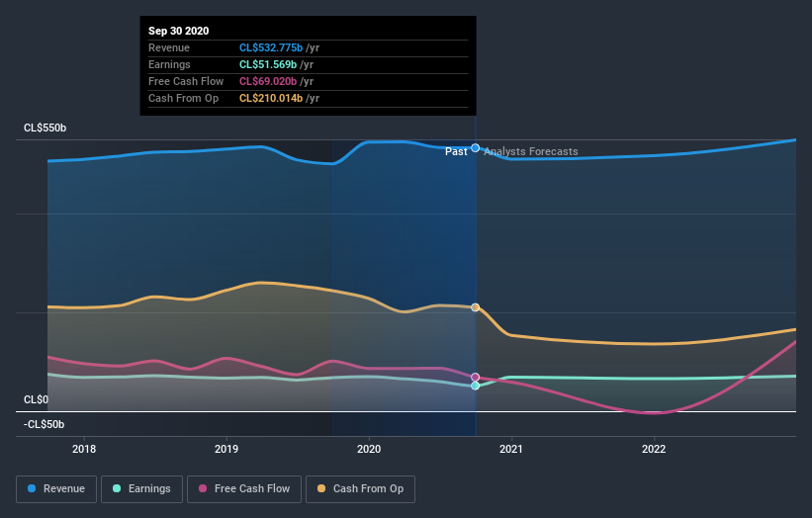
Task: Click the CL$210.014b cash from op value
Action: tap(271, 98)
